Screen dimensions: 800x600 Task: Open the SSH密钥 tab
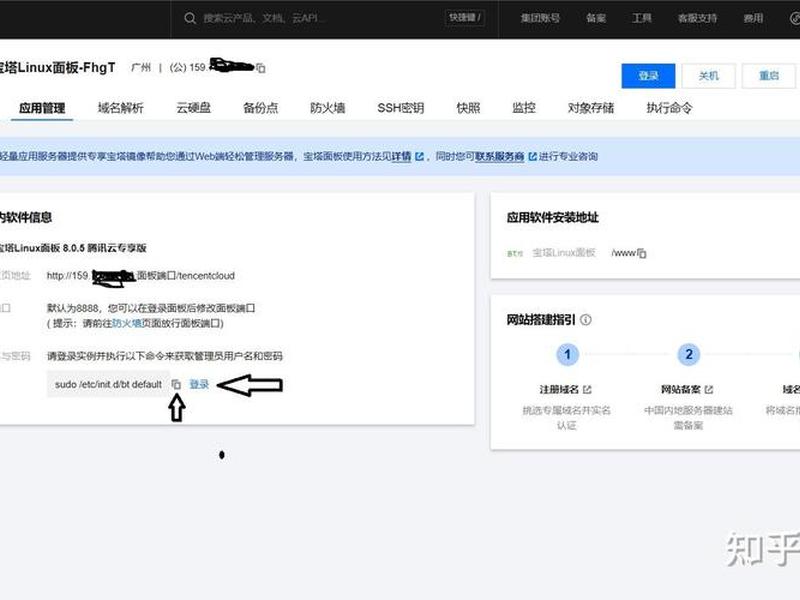[401, 108]
